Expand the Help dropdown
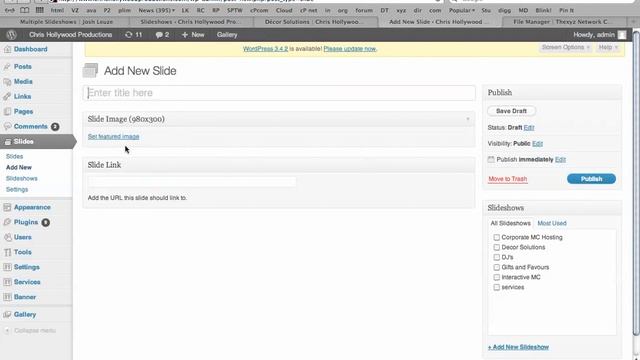Image resolution: width=640 pixels, height=360 pixels. [x=608, y=48]
